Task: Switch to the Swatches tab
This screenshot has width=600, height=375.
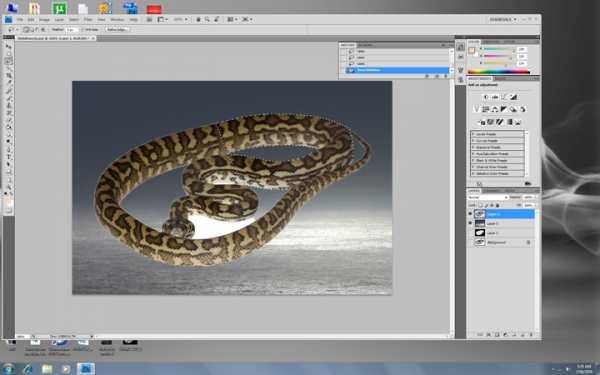Action: (x=491, y=41)
